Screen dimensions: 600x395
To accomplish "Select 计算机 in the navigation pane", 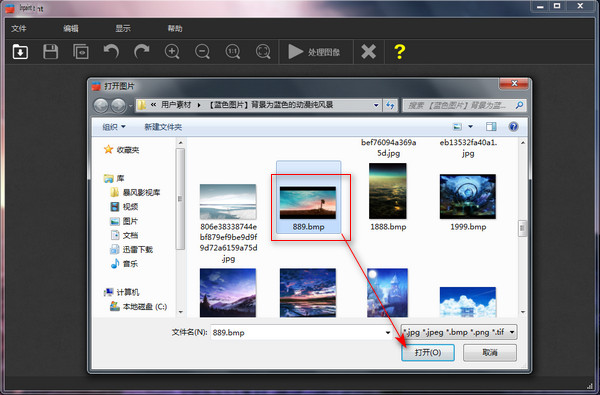I will 121,292.
